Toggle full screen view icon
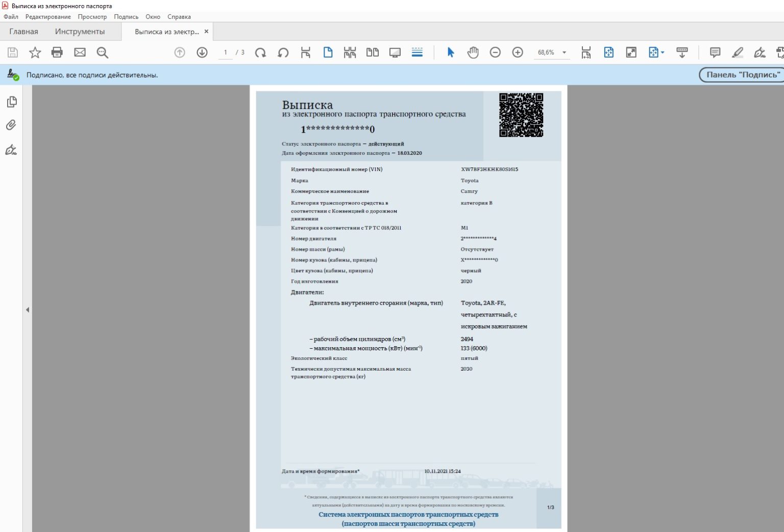The width and height of the screenshot is (784, 532). (631, 52)
